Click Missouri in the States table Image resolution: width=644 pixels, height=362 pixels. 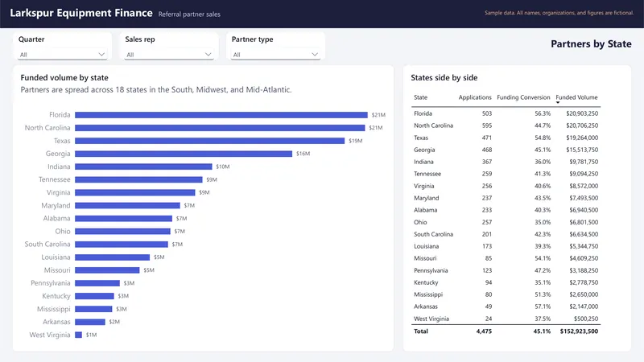pyautogui.click(x=425, y=258)
